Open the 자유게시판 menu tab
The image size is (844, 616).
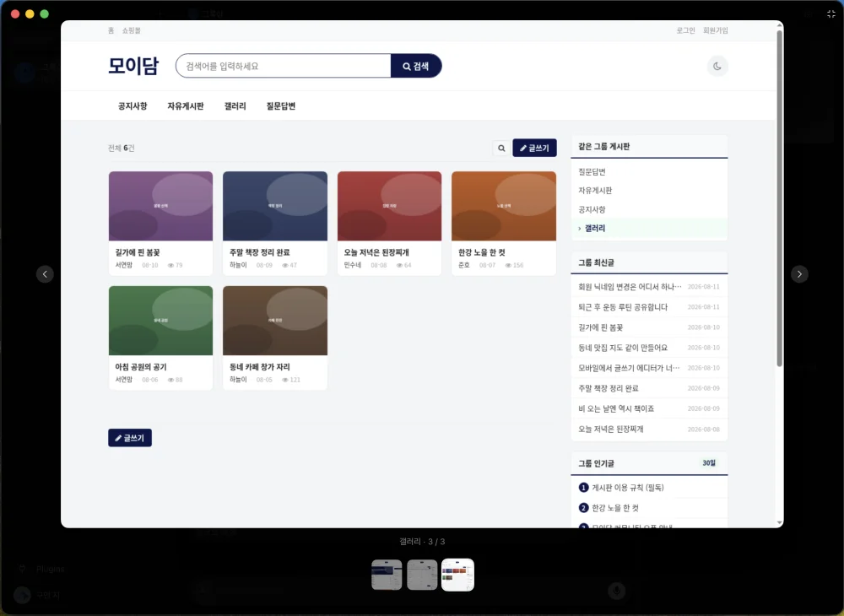(x=185, y=106)
